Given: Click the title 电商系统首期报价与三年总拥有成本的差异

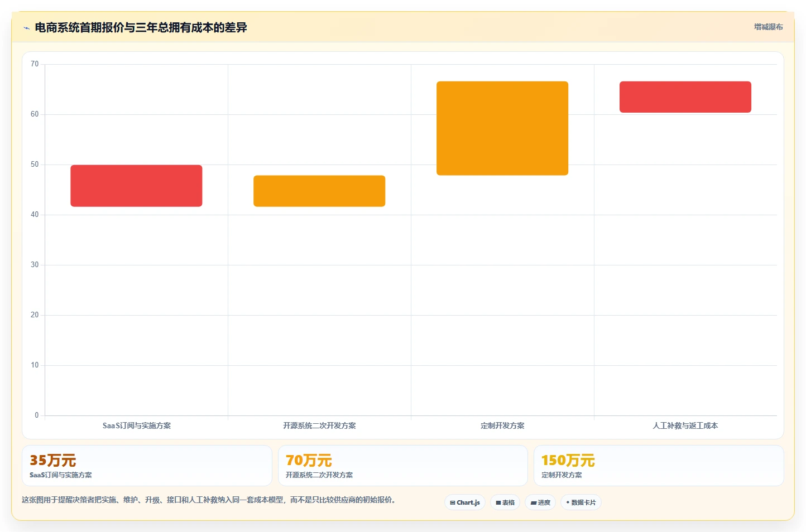Looking at the screenshot, I should pos(141,27).
